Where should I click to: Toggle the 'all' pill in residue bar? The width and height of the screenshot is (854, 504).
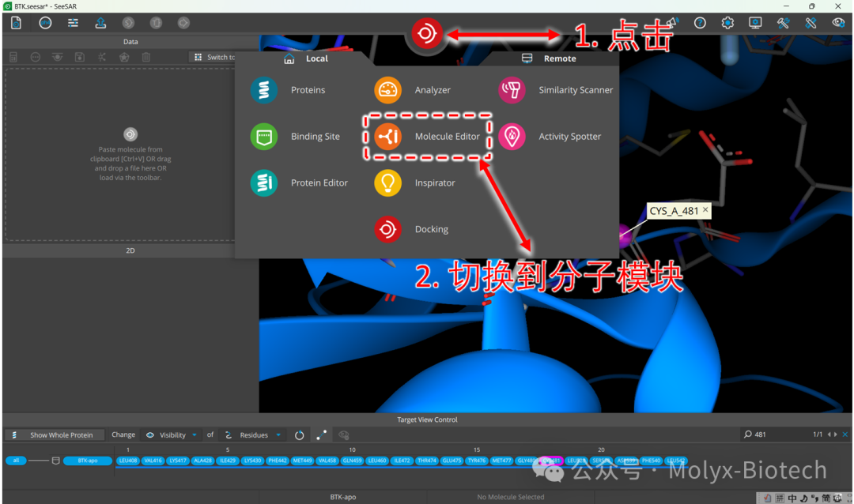coord(16,461)
